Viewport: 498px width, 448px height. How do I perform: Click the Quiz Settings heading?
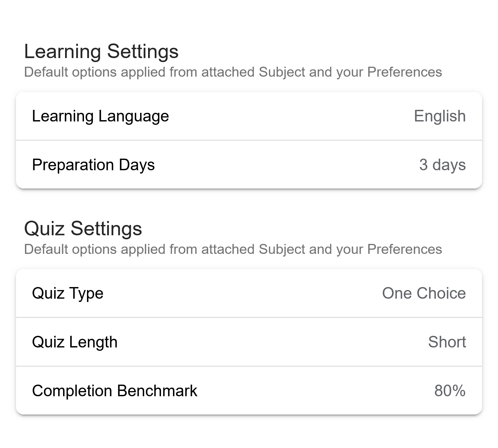pos(84,228)
